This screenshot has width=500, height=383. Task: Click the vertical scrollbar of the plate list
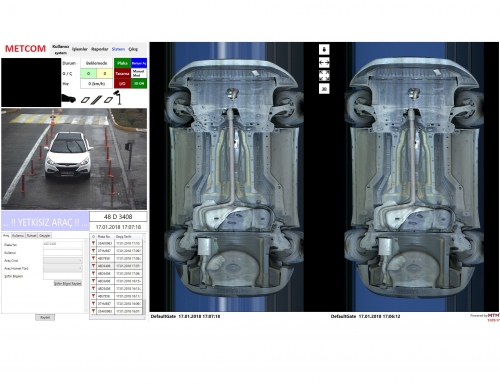pyautogui.click(x=144, y=276)
